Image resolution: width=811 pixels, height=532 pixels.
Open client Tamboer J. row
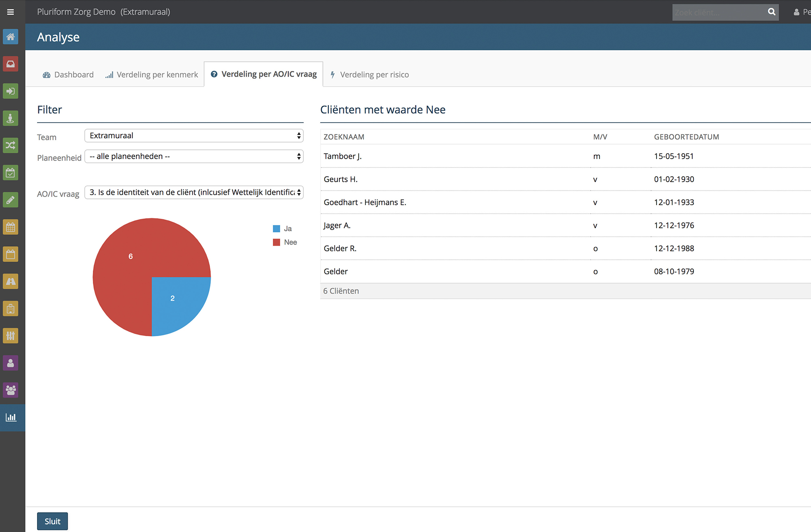coord(565,157)
